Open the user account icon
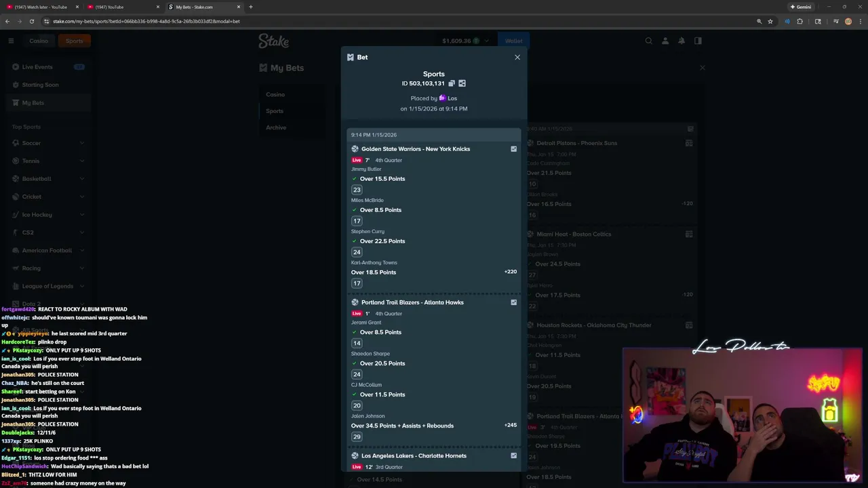The height and width of the screenshot is (488, 868). (665, 41)
